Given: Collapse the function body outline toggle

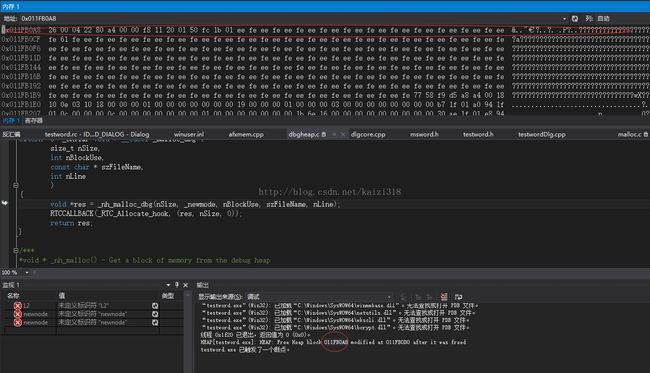Looking at the screenshot, I should click(x=15, y=185).
